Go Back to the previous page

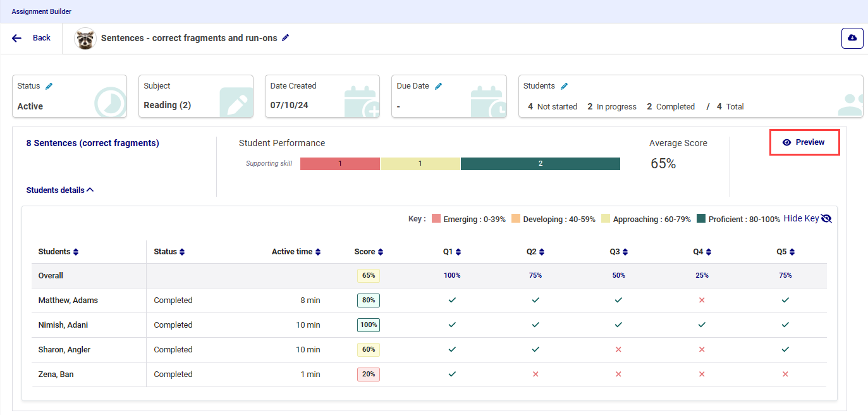(x=32, y=38)
